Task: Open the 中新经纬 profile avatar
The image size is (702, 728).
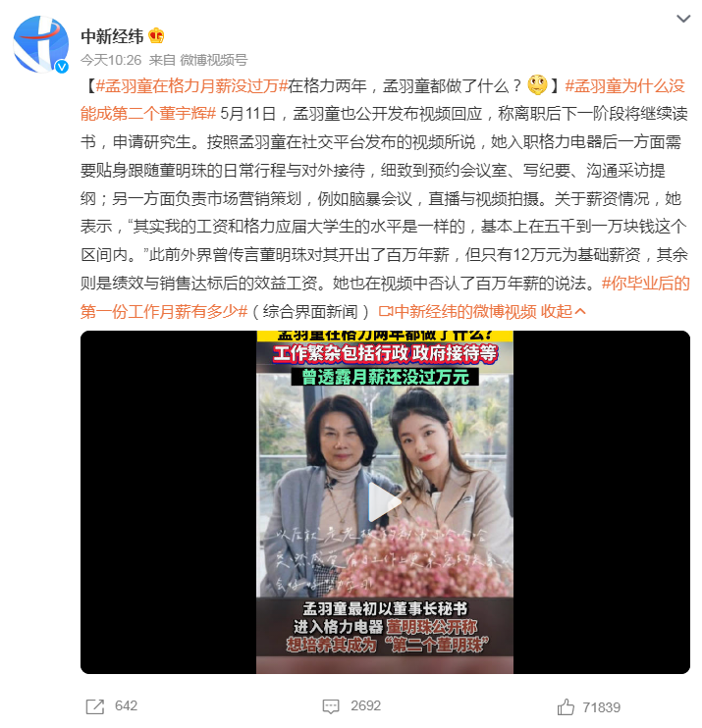Action: coord(41,44)
